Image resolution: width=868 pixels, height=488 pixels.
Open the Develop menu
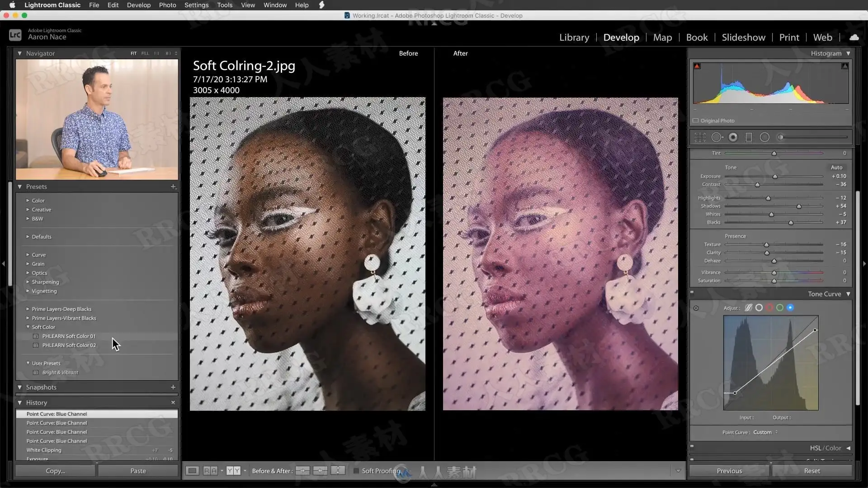coord(139,5)
